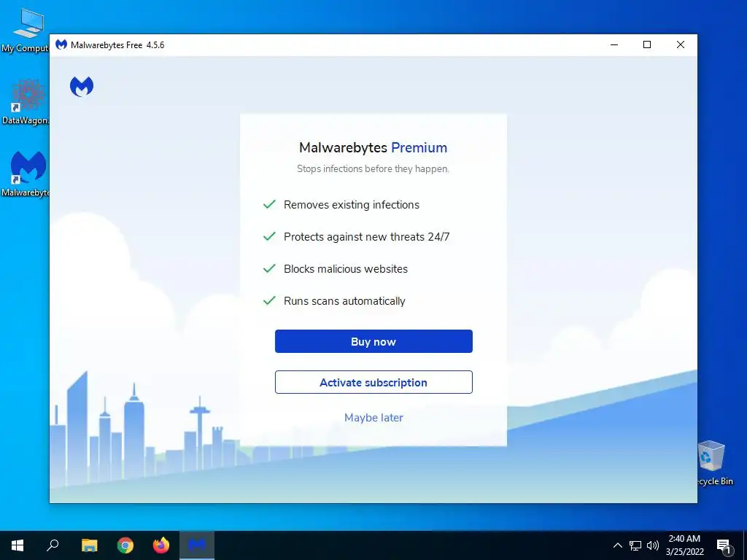Close the Malwarebytes window

[x=681, y=44]
